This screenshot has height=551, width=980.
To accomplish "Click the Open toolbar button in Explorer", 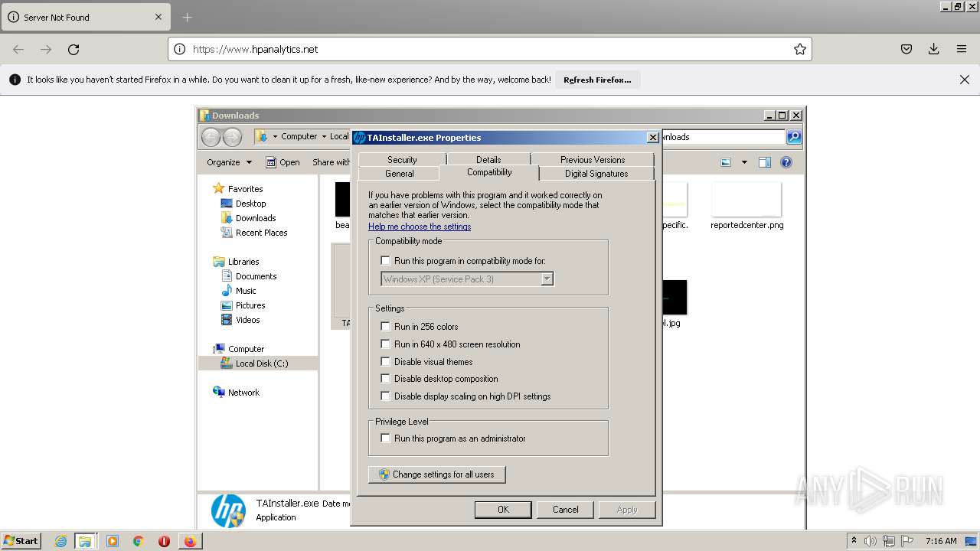I will (x=283, y=162).
